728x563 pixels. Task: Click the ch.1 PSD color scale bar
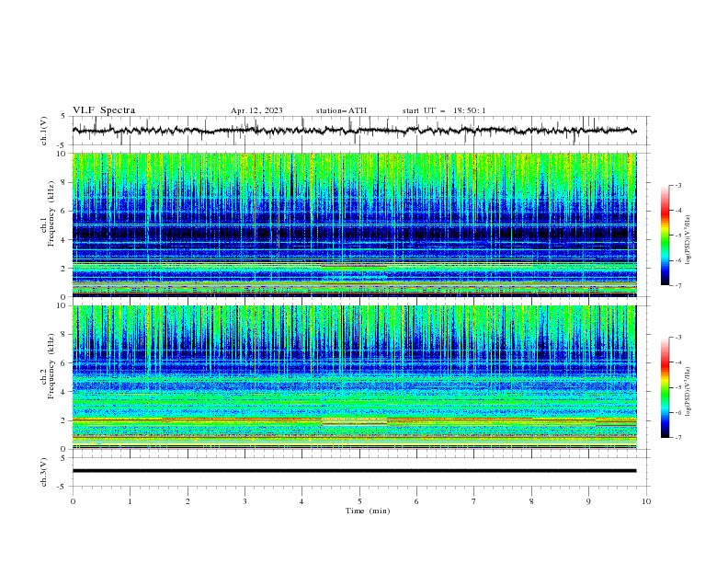click(665, 236)
